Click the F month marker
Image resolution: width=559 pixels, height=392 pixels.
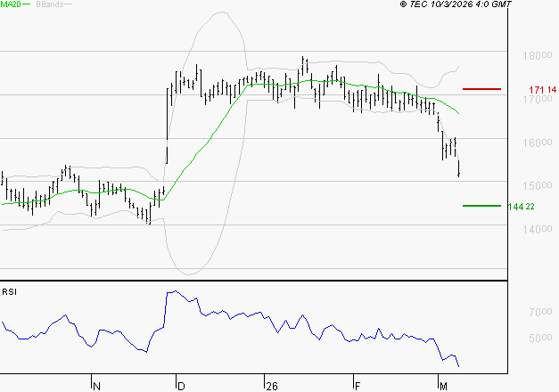tap(358, 387)
